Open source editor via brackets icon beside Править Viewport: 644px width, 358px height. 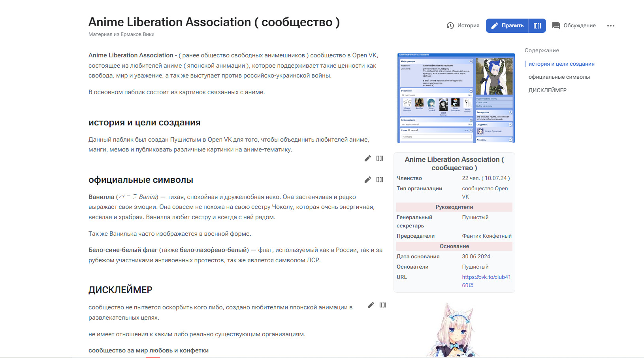coord(537,26)
